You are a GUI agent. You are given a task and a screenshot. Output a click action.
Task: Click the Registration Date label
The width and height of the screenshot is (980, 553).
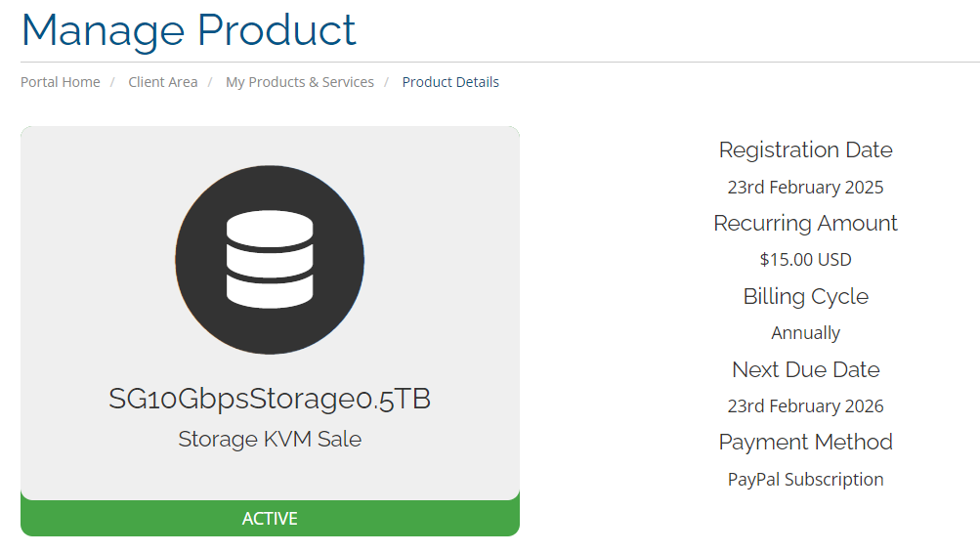(x=806, y=149)
